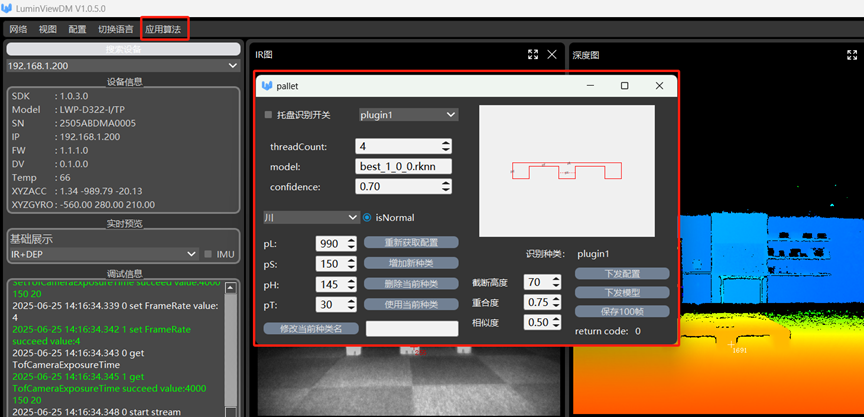The image size is (864, 417).
Task: Click the threadCount stepper arrows
Action: tap(446, 146)
